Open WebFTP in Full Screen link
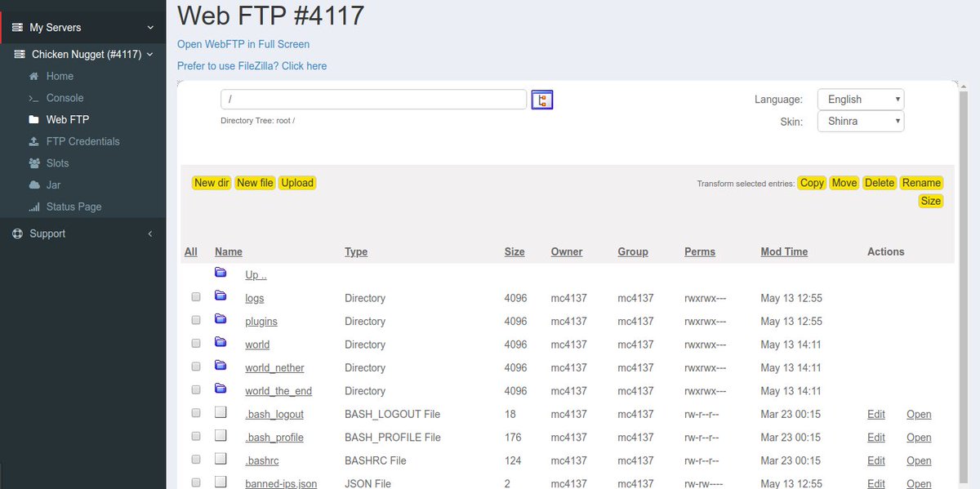The width and height of the screenshot is (980, 489). click(243, 44)
